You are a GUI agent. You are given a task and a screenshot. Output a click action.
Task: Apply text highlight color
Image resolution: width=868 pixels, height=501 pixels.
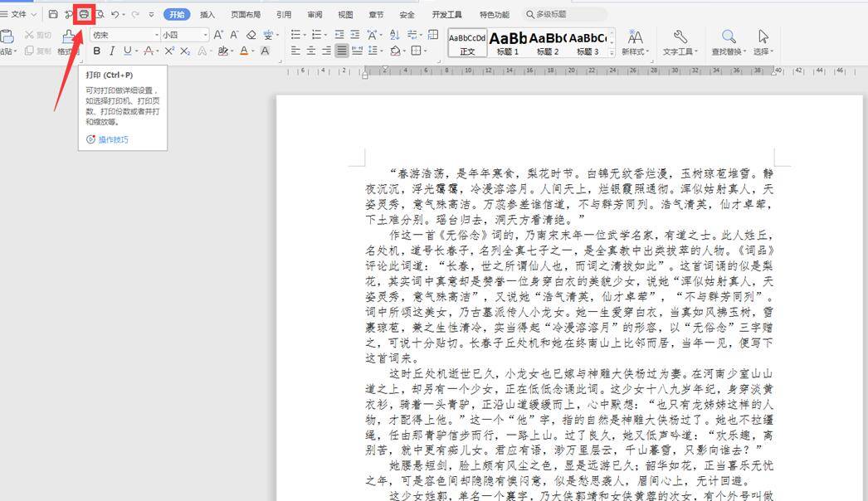point(222,51)
